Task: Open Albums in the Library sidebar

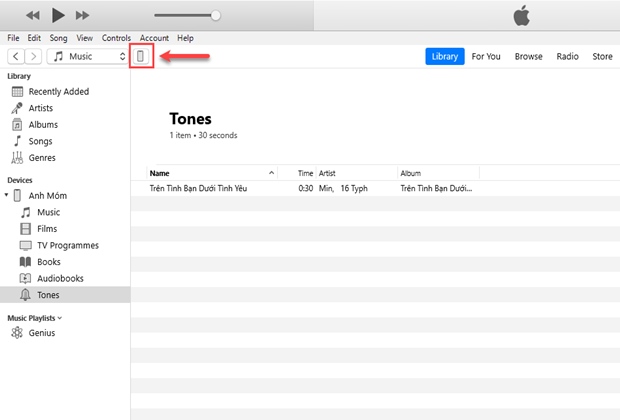Action: [x=43, y=125]
